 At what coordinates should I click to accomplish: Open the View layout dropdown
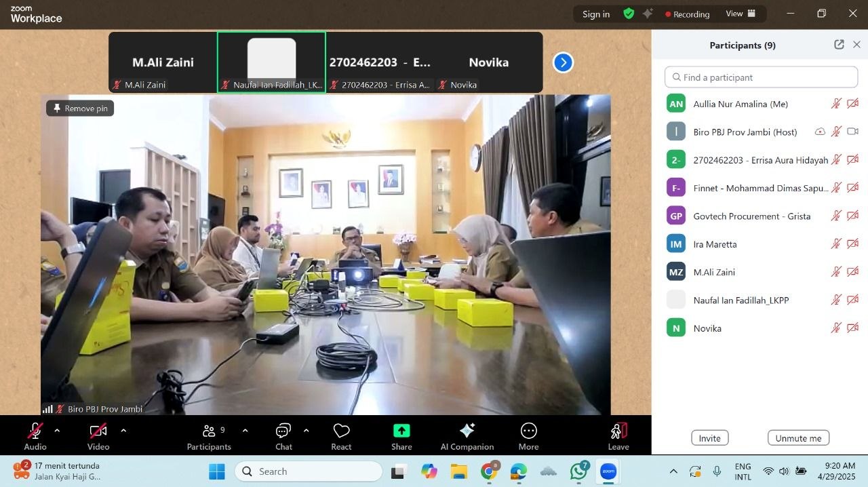tap(741, 14)
